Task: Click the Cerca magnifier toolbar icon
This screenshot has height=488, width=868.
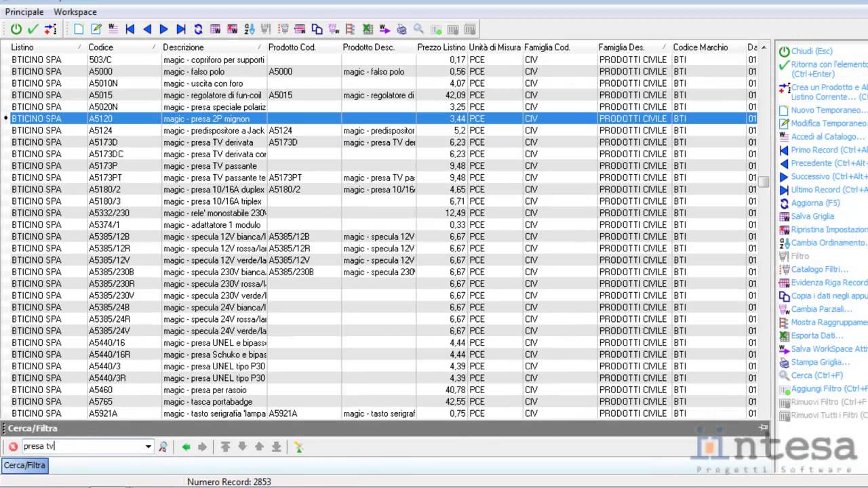Action: tap(418, 29)
